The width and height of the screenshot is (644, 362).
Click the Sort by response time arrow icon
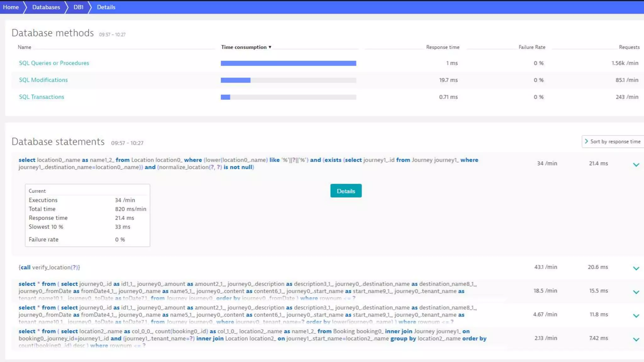(586, 141)
